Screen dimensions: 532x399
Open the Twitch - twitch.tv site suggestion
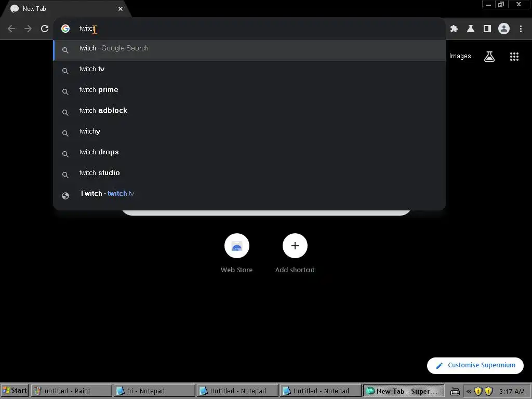tap(249, 195)
